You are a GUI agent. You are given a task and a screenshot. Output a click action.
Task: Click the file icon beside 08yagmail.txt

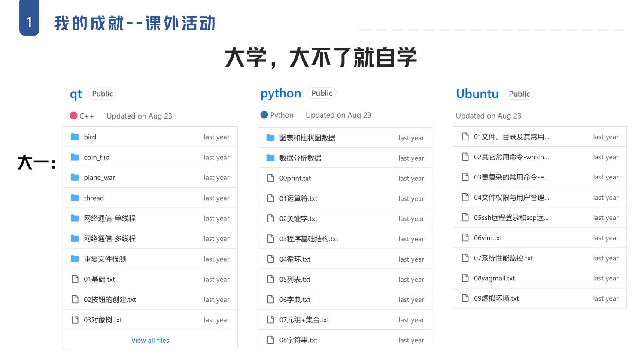point(465,278)
